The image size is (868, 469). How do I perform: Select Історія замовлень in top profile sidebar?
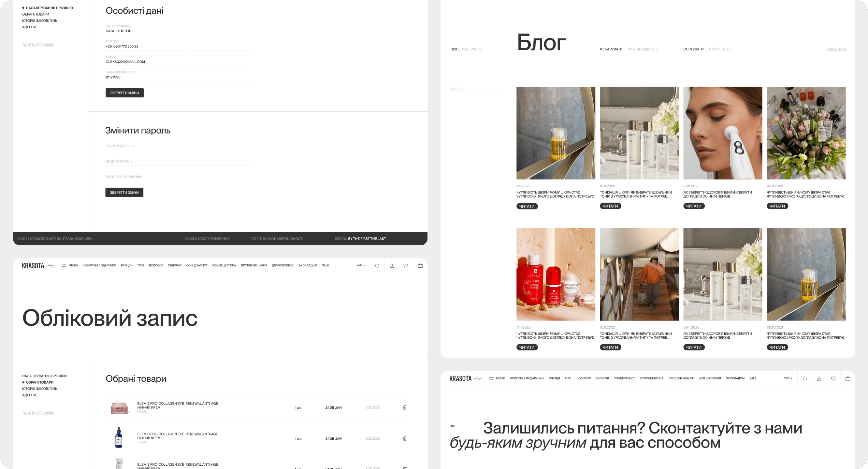tap(40, 21)
